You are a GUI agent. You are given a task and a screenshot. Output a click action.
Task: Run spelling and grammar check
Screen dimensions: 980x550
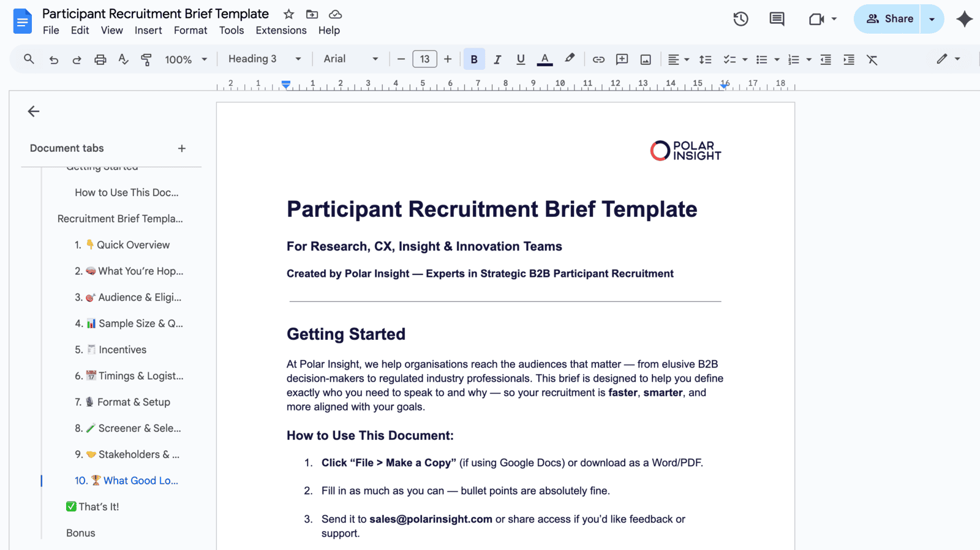click(x=123, y=59)
